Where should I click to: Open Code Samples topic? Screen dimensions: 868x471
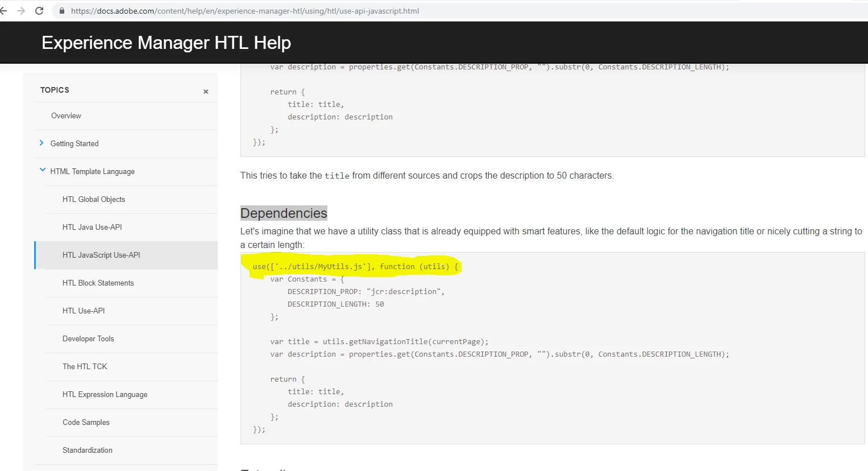pos(86,423)
